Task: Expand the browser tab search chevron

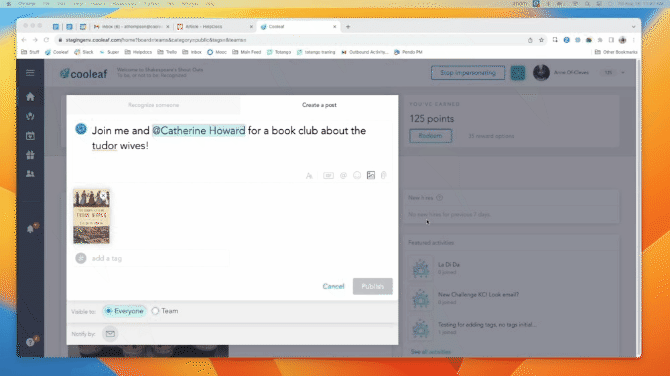Action: tap(633, 26)
